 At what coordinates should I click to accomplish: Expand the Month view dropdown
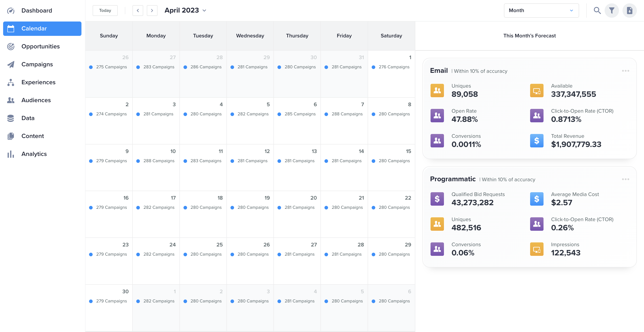pos(541,11)
